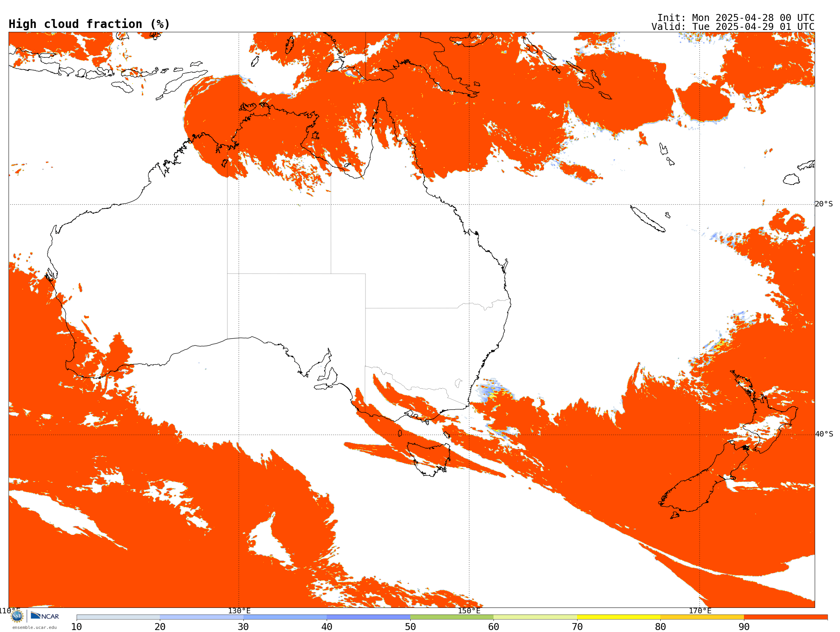The height and width of the screenshot is (632, 840).
Task: Click the colorbar tick label 90
Action: 744,627
